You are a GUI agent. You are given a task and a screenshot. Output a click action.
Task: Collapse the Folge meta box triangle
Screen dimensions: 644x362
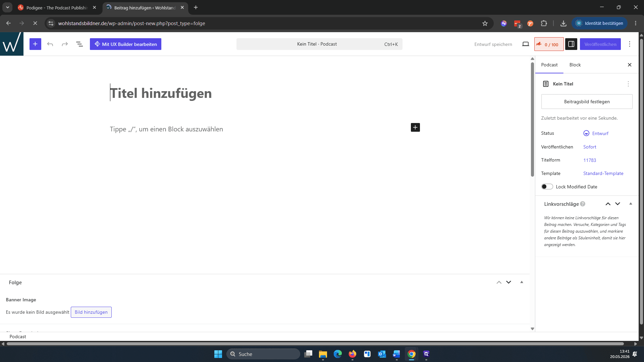click(522, 282)
